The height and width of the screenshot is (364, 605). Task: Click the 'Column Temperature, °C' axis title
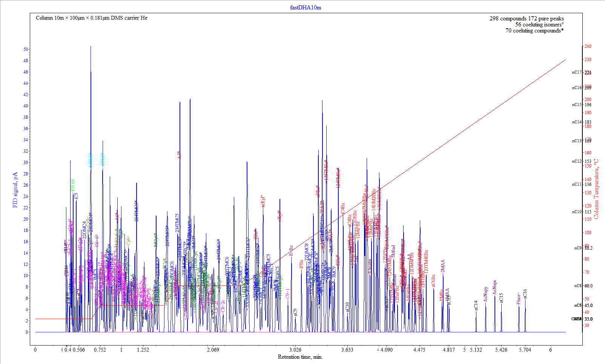[596, 189]
